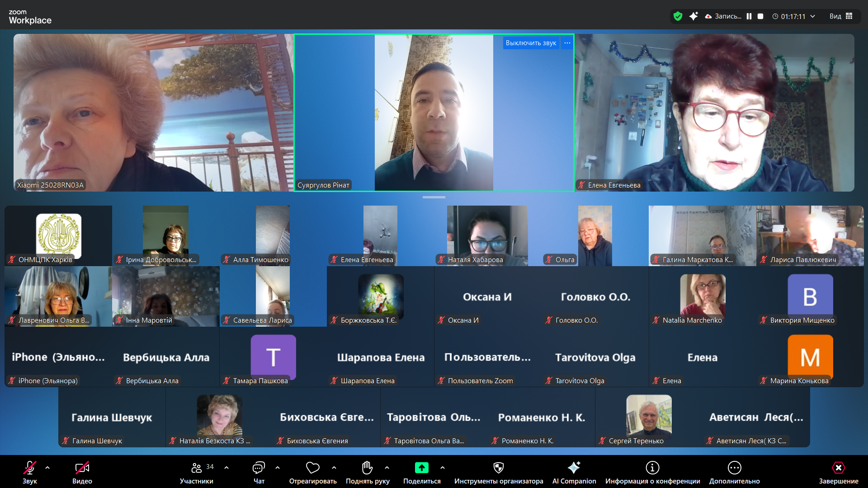Launch AI Companion sparkle icon
This screenshot has height=488, width=868.
pos(574,468)
